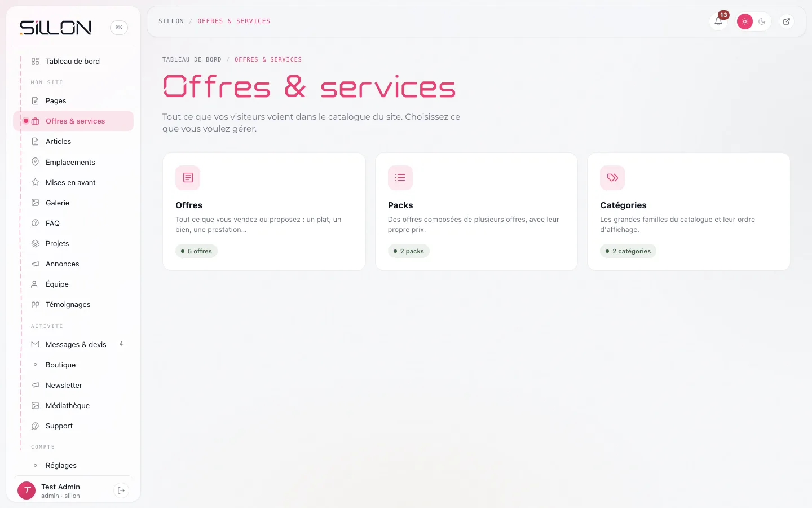Image resolution: width=812 pixels, height=508 pixels.
Task: Log out using the exit icon
Action: (121, 491)
